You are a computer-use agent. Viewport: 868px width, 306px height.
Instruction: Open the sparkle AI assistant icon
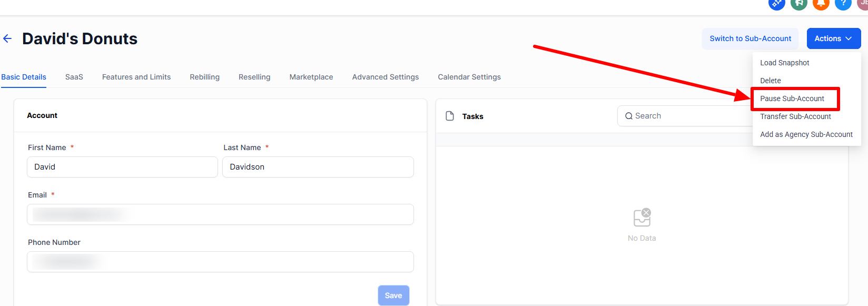[x=777, y=4]
